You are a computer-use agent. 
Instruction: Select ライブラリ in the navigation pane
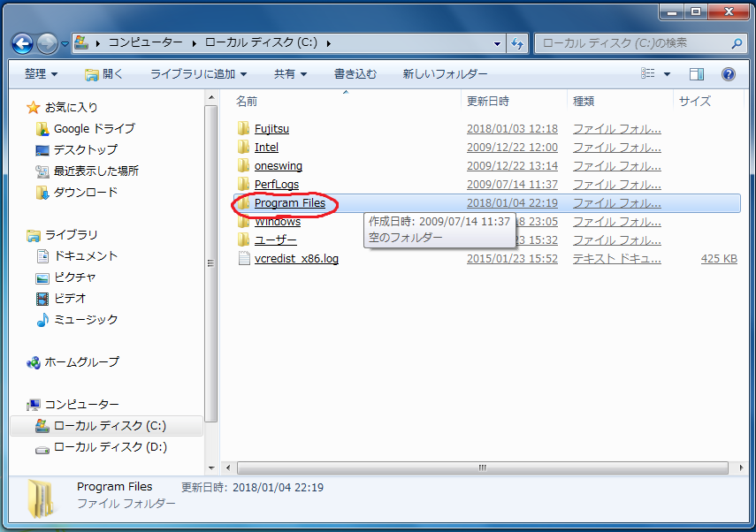[71, 235]
